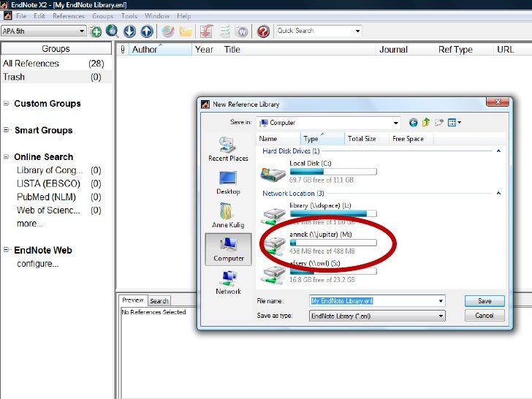Select Network in the dialog sidebar
Image resolution: width=532 pixels, height=399 pixels.
pyautogui.click(x=228, y=283)
